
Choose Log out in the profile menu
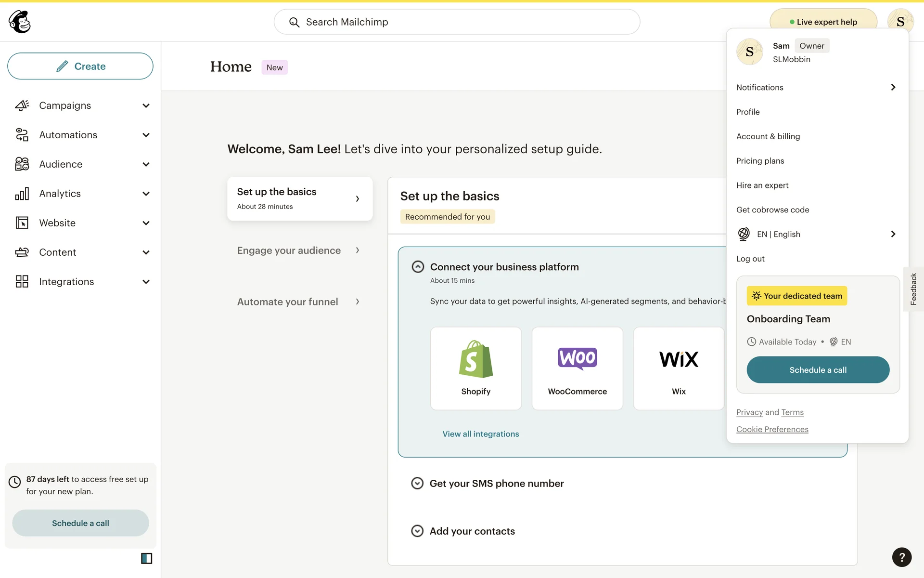click(x=750, y=259)
